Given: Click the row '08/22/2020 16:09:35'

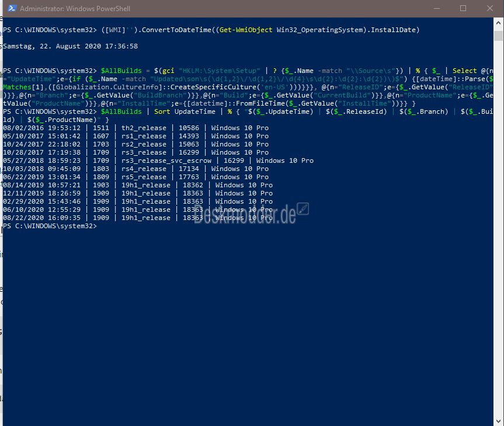Looking at the screenshot, I should (138, 218).
